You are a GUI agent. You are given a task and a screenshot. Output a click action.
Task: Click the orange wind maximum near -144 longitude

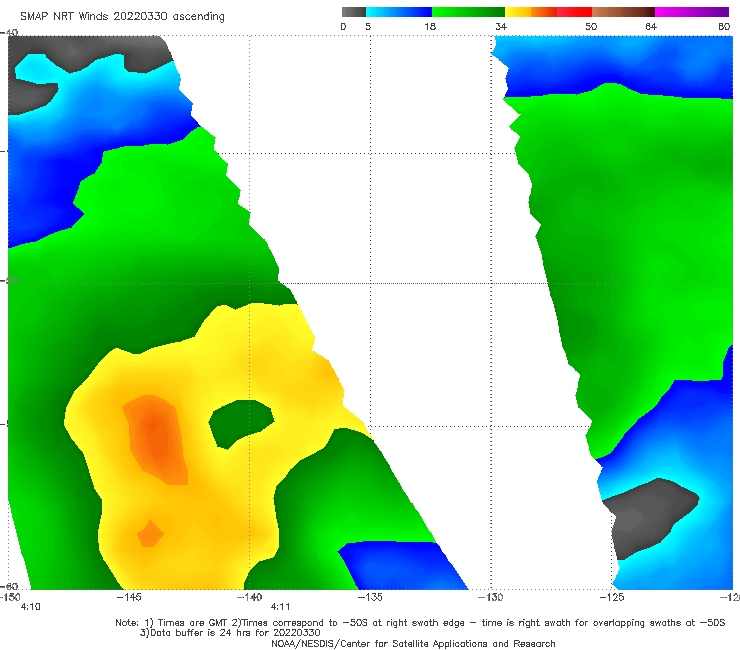click(156, 437)
